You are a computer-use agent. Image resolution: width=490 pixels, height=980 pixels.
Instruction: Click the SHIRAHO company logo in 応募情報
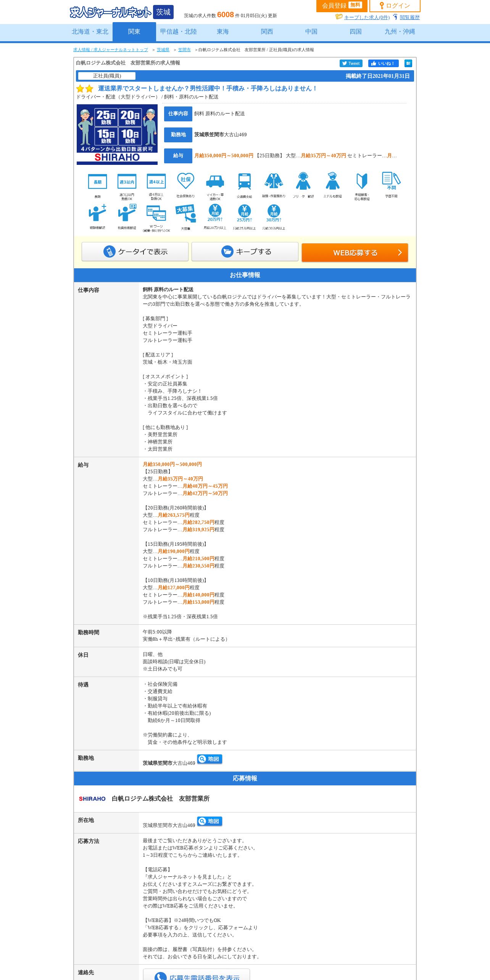coord(92,799)
